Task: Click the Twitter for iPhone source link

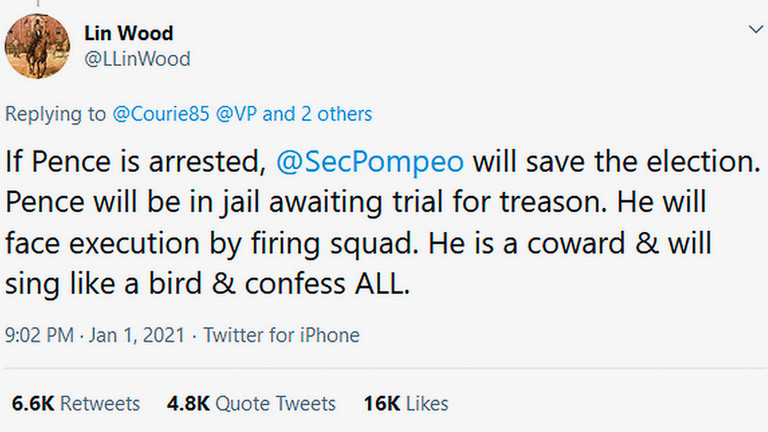Action: (x=281, y=336)
